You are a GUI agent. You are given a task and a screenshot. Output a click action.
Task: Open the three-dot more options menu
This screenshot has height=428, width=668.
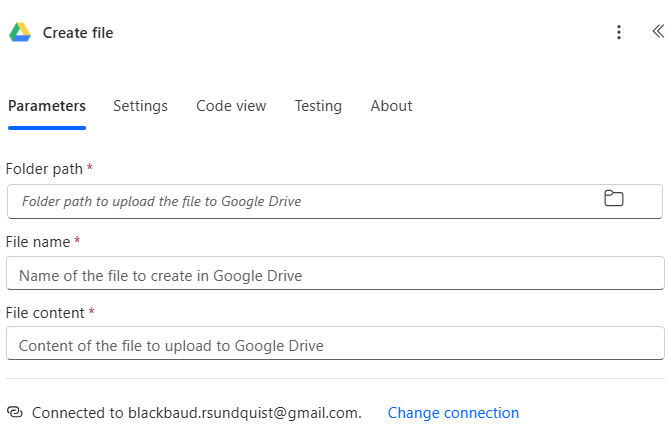pos(619,33)
